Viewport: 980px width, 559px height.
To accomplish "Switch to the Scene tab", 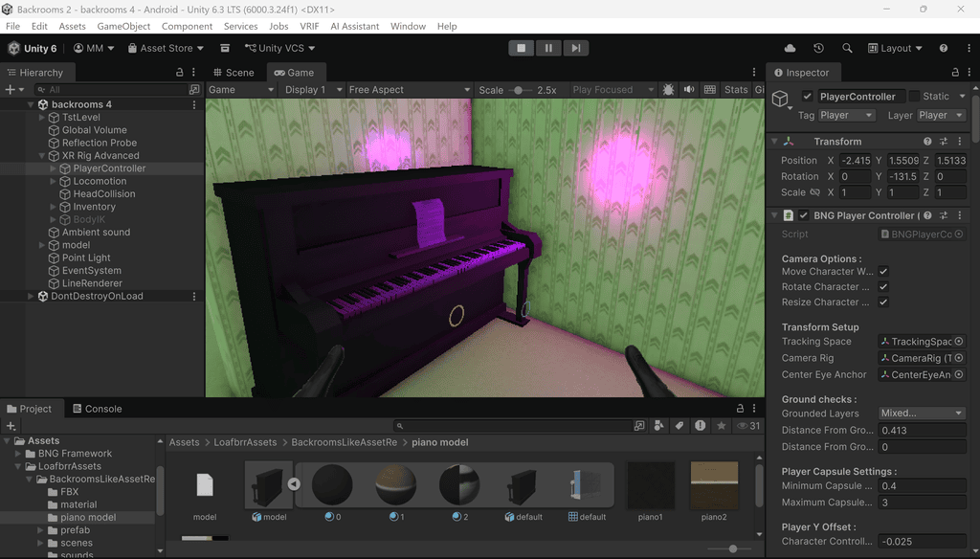I will pos(234,73).
